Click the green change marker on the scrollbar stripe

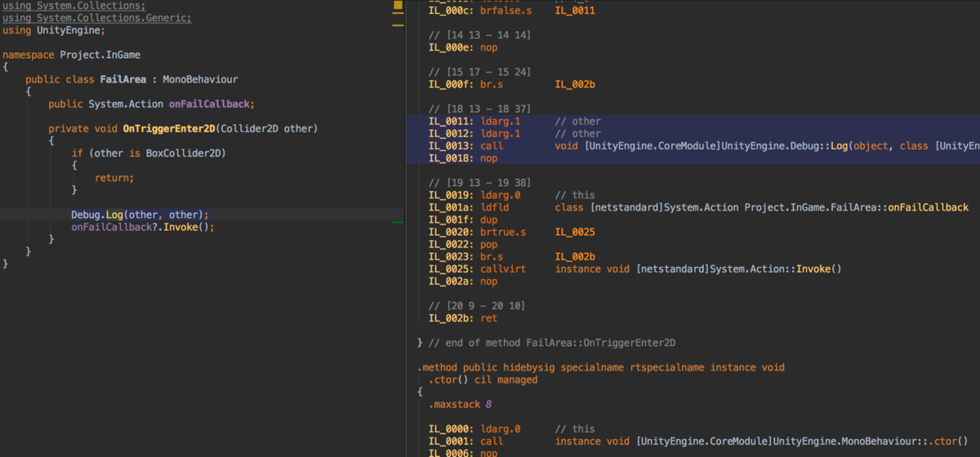pyautogui.click(x=397, y=222)
